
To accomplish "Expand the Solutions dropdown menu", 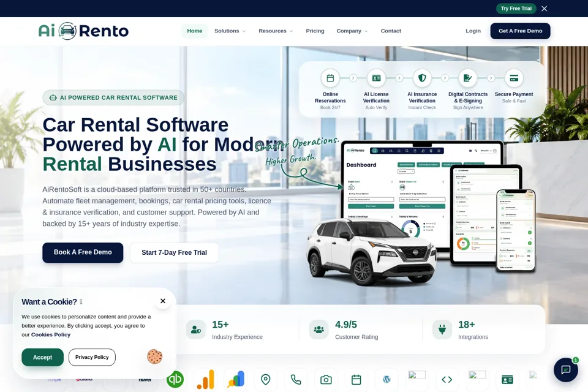I will tap(230, 31).
